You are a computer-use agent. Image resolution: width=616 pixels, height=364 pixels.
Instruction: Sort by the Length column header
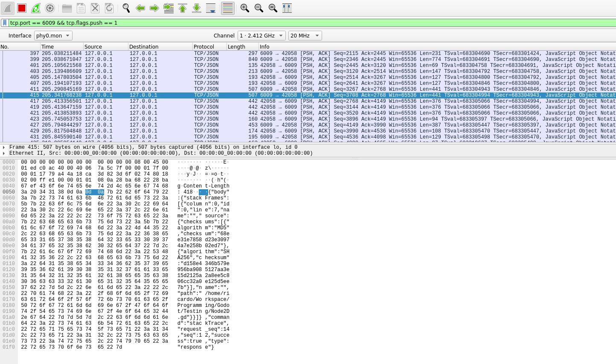tap(242, 47)
